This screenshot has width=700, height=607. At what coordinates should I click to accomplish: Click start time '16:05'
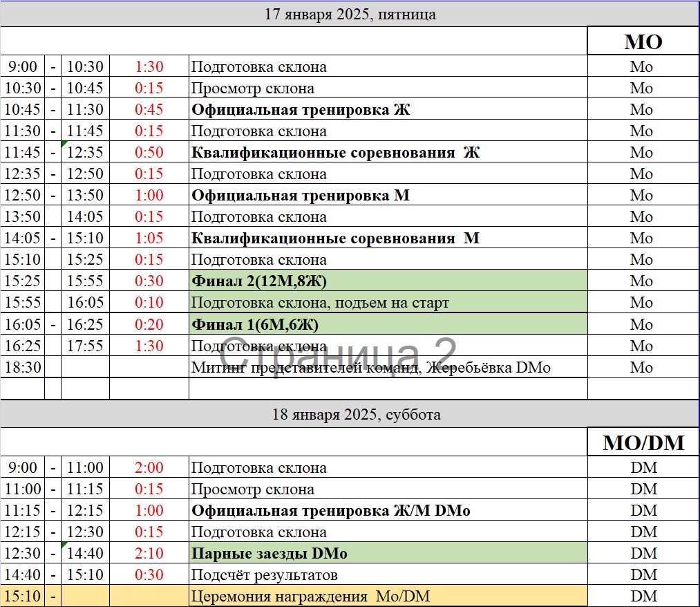(23, 324)
